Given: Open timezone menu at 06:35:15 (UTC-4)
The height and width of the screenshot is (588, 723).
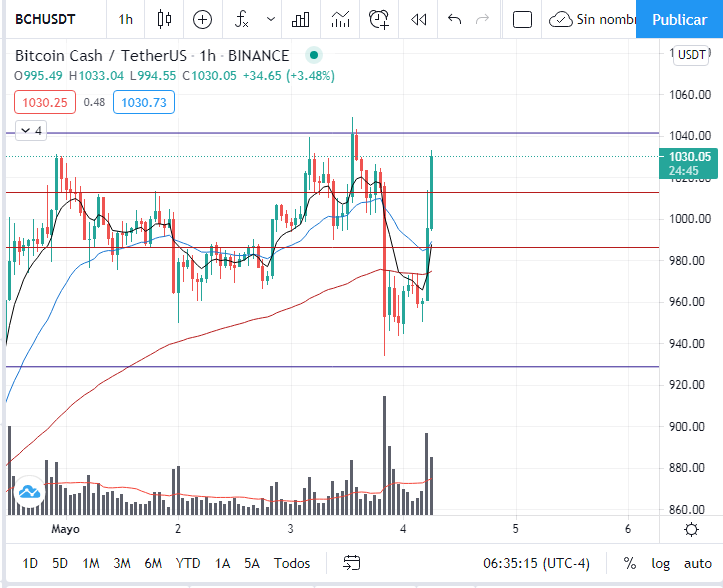Looking at the screenshot, I should coord(536,564).
